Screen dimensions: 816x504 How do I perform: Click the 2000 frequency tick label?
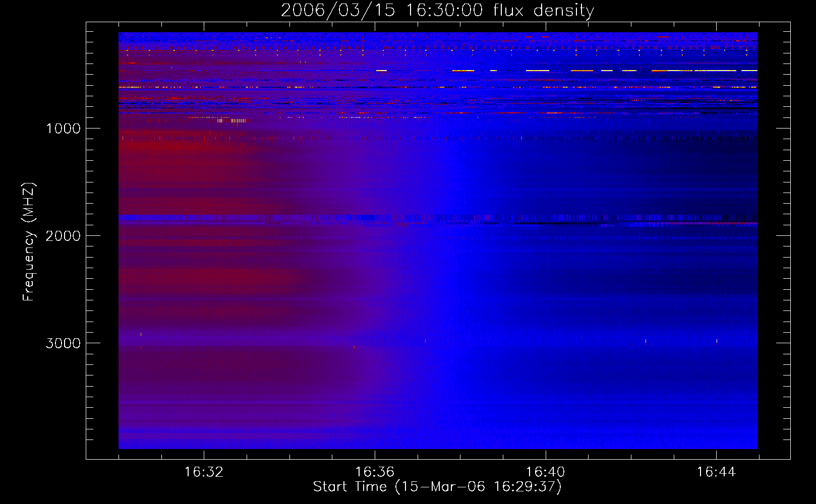click(x=63, y=236)
